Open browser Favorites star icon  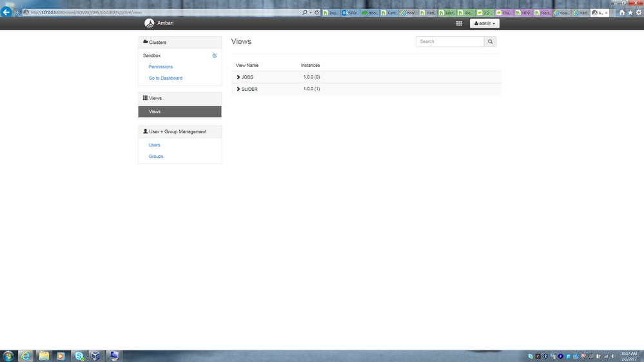(x=630, y=13)
